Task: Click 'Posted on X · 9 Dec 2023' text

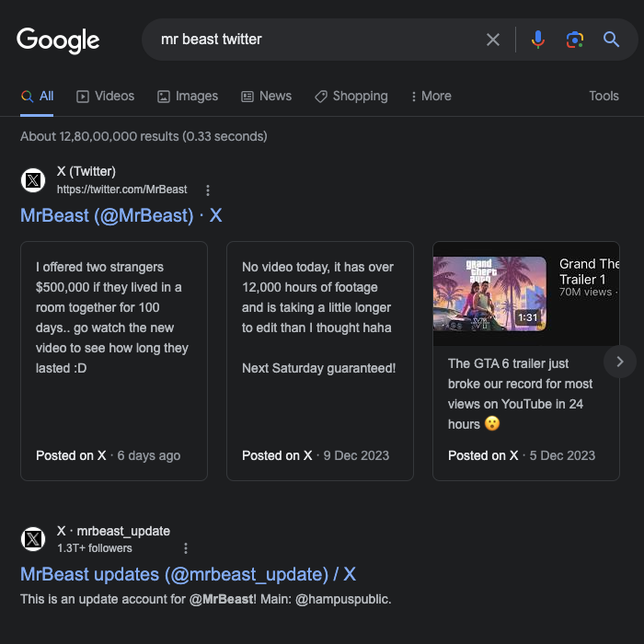Action: [x=316, y=455]
